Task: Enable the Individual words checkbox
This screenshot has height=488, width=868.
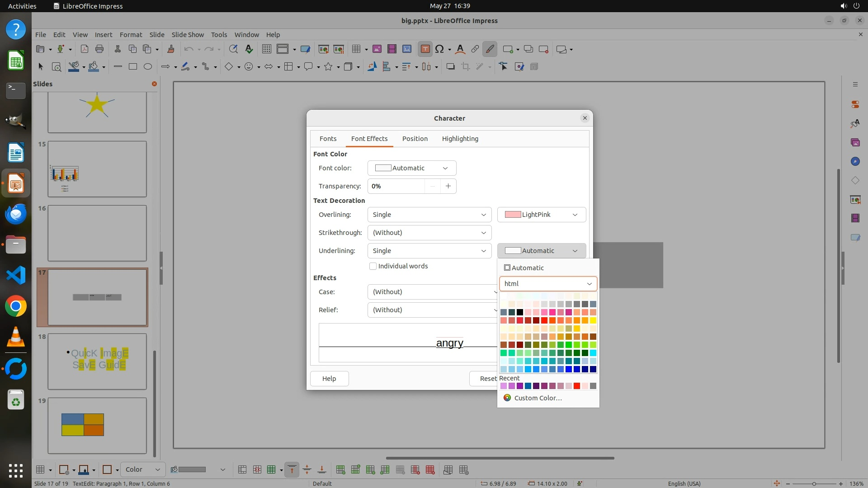Action: coord(373,266)
